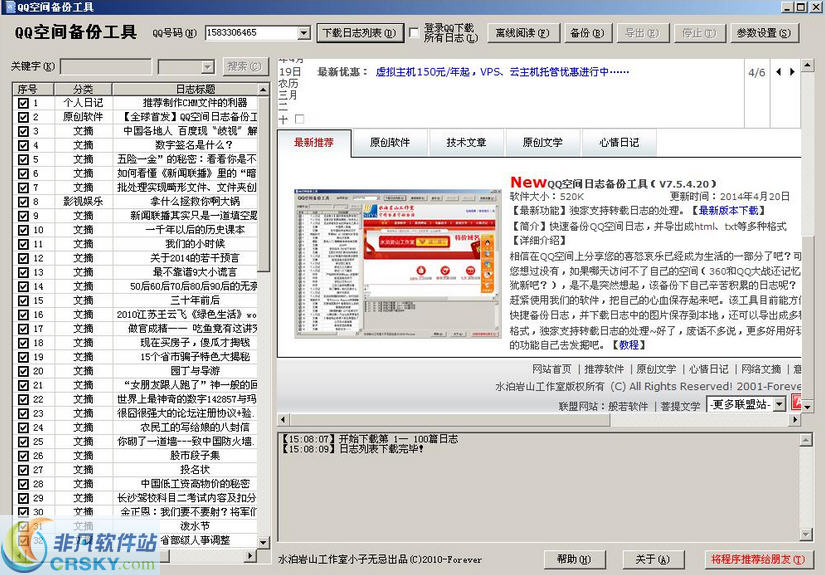Click the browser pane scroll-down arrow
Image resolution: width=825 pixels, height=575 pixels.
[x=807, y=407]
